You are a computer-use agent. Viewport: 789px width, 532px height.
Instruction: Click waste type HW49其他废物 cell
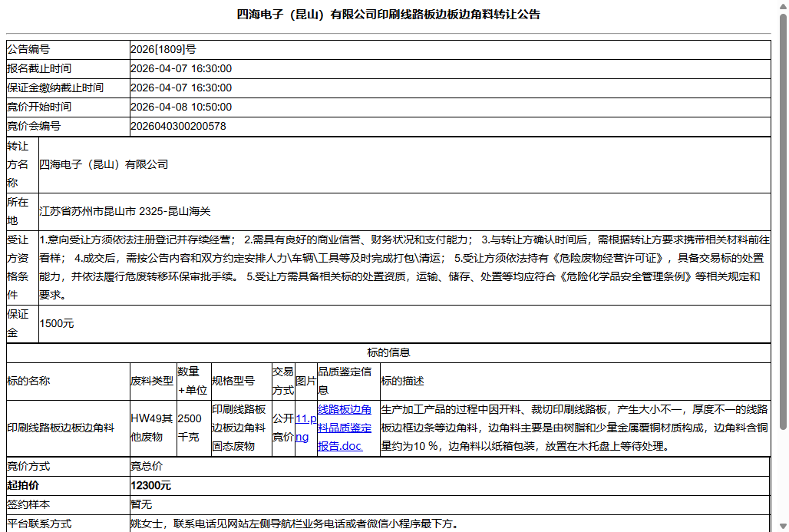pos(153,428)
